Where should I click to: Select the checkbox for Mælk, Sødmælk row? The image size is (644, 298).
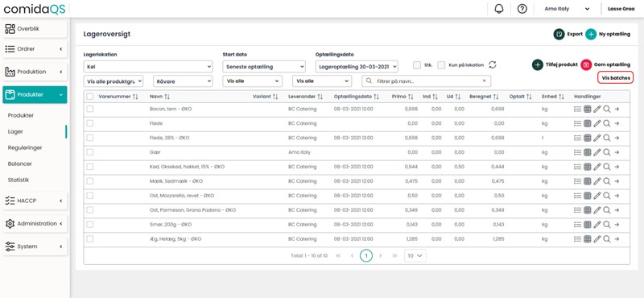(x=90, y=181)
